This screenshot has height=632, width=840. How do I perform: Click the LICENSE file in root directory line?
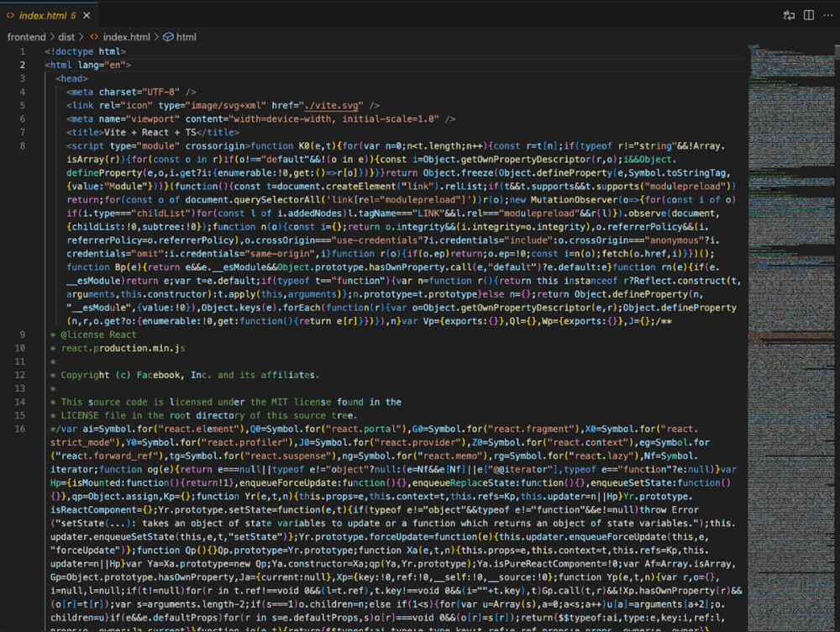point(203,415)
